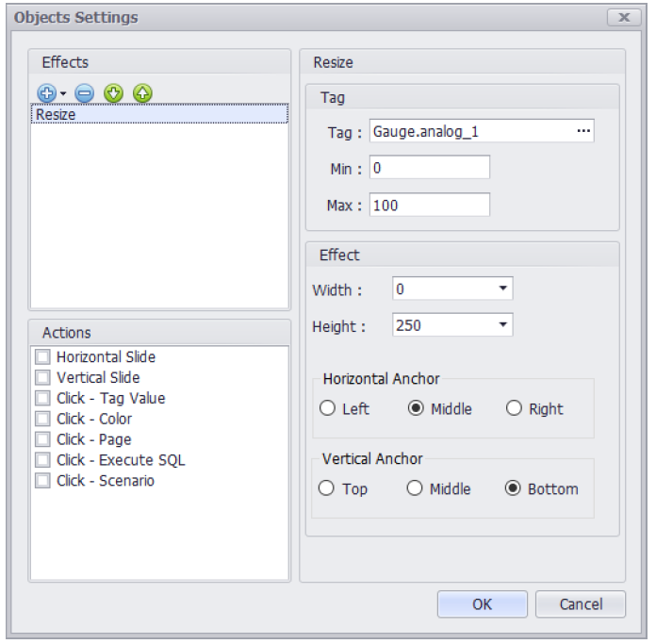Expand the Width dropdown

(502, 289)
